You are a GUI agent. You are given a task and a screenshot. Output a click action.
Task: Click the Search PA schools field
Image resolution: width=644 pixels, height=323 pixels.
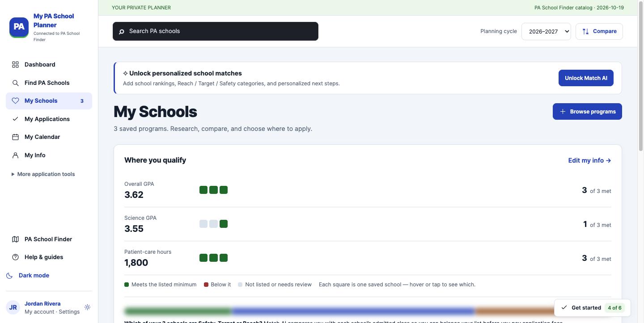[216, 31]
